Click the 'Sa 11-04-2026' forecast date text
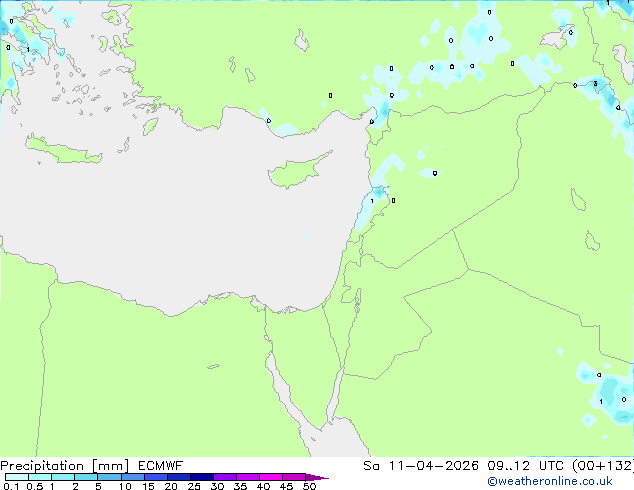The image size is (634, 490). 421,466
